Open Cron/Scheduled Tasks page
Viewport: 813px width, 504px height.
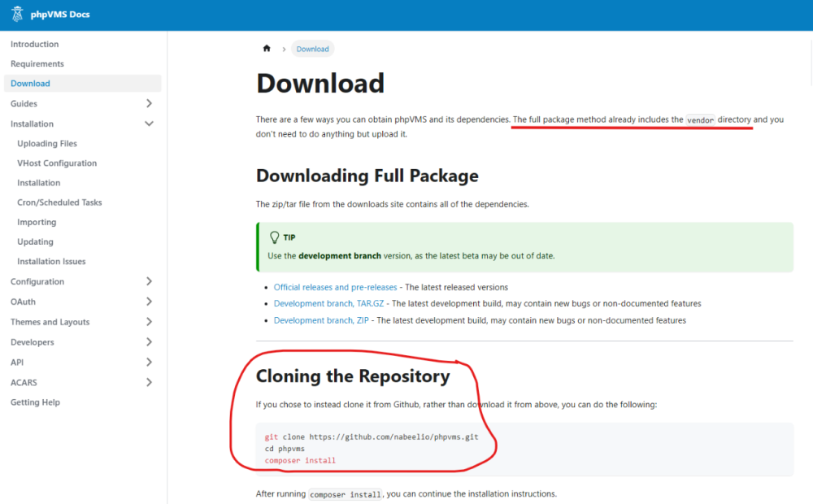point(59,202)
